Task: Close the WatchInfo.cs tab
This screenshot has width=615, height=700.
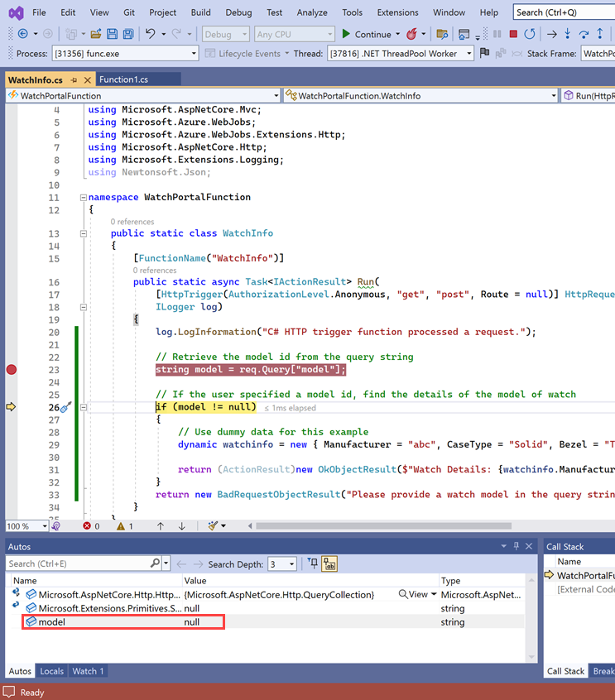Action: click(88, 80)
